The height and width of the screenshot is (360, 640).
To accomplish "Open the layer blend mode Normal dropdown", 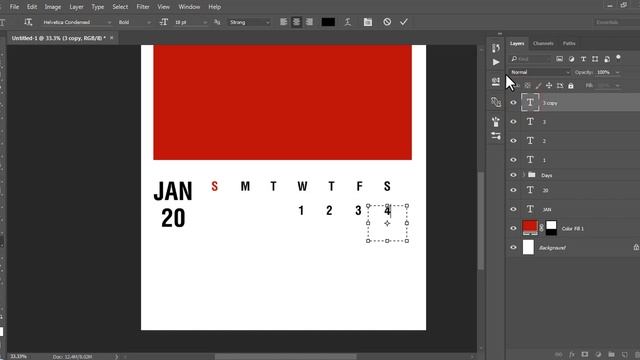I will pos(540,72).
